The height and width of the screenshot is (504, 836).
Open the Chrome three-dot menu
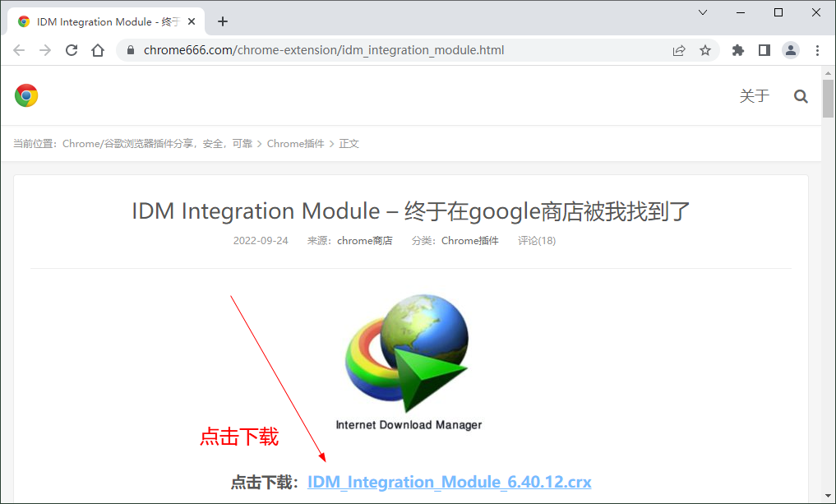click(817, 51)
